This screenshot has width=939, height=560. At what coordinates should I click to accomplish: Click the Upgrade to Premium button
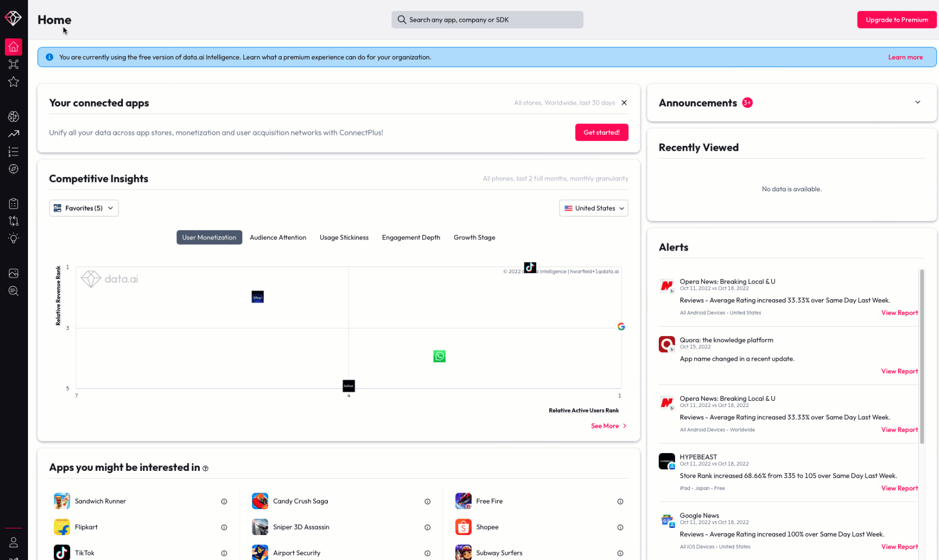click(x=896, y=20)
